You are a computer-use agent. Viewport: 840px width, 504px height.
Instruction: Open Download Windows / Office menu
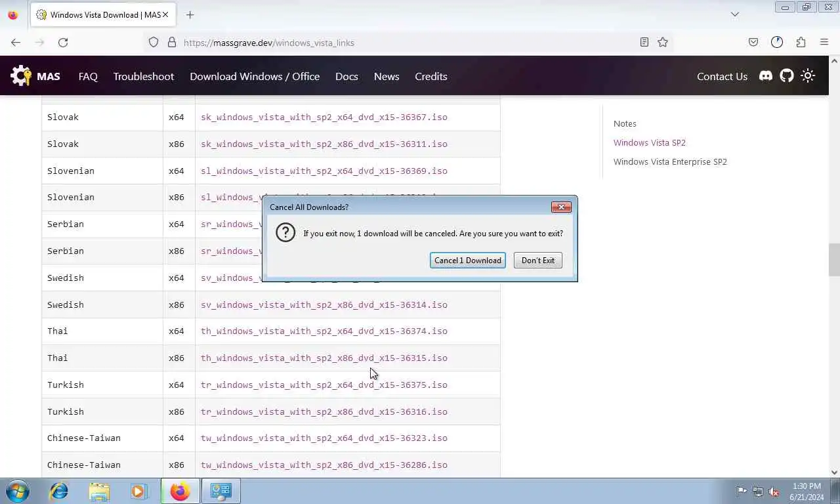(255, 76)
